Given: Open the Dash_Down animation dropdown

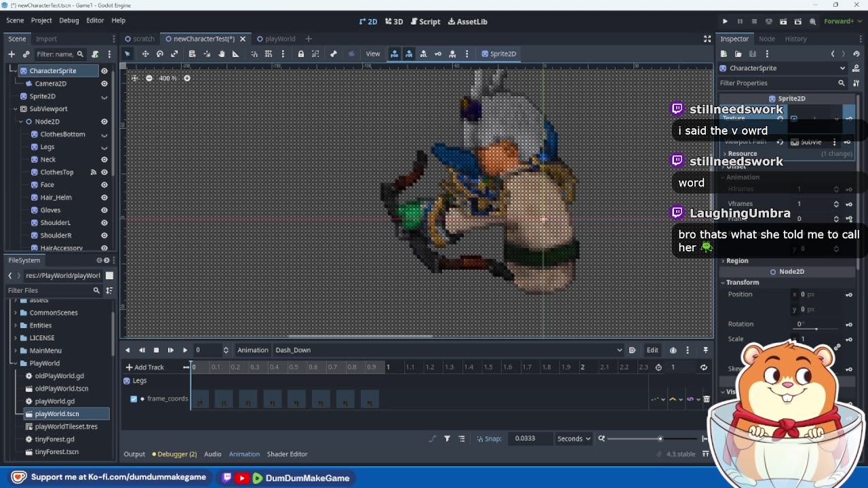Looking at the screenshot, I should [448, 350].
